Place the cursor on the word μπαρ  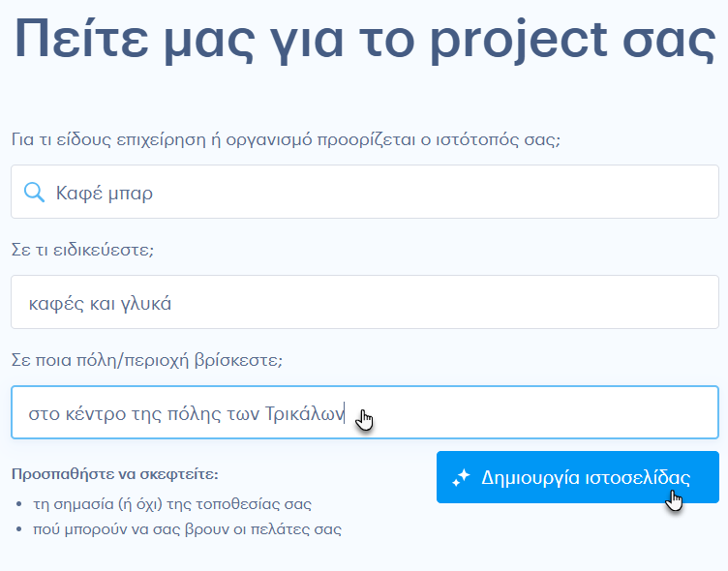[x=131, y=195]
